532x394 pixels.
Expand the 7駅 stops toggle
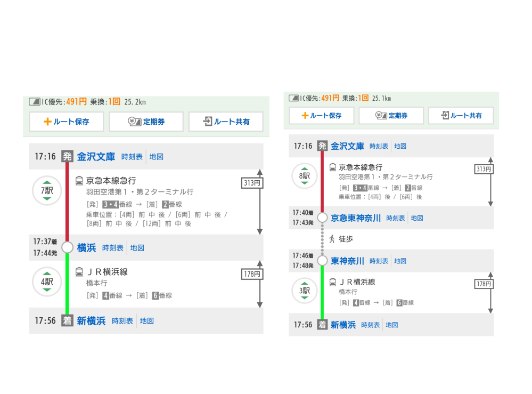pyautogui.click(x=47, y=190)
